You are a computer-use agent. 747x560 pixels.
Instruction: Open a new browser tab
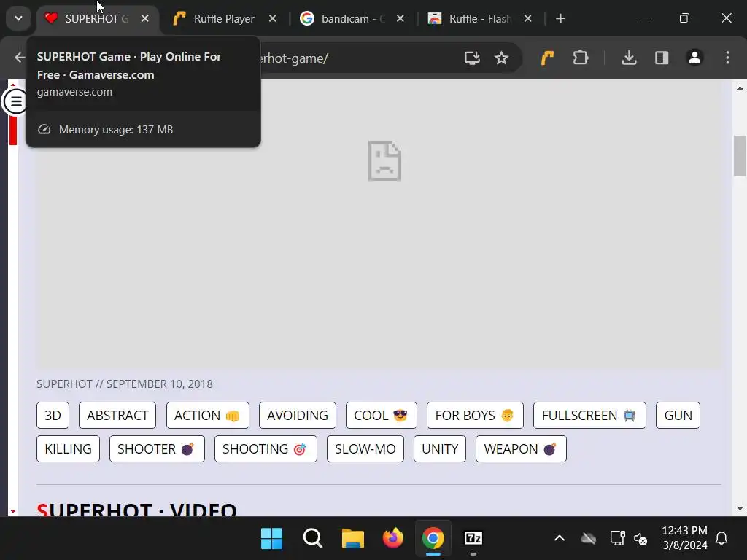(x=560, y=18)
